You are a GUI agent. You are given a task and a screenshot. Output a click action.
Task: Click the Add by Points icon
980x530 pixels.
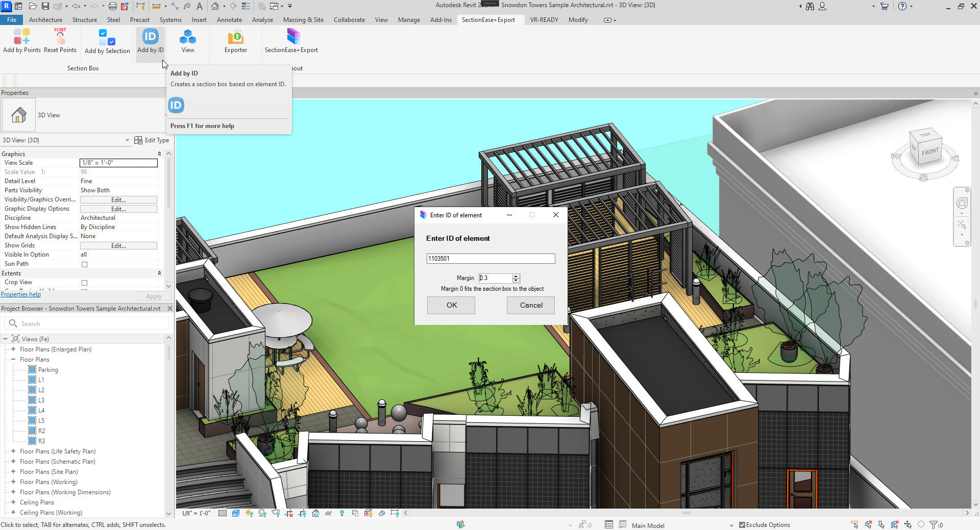(x=22, y=37)
